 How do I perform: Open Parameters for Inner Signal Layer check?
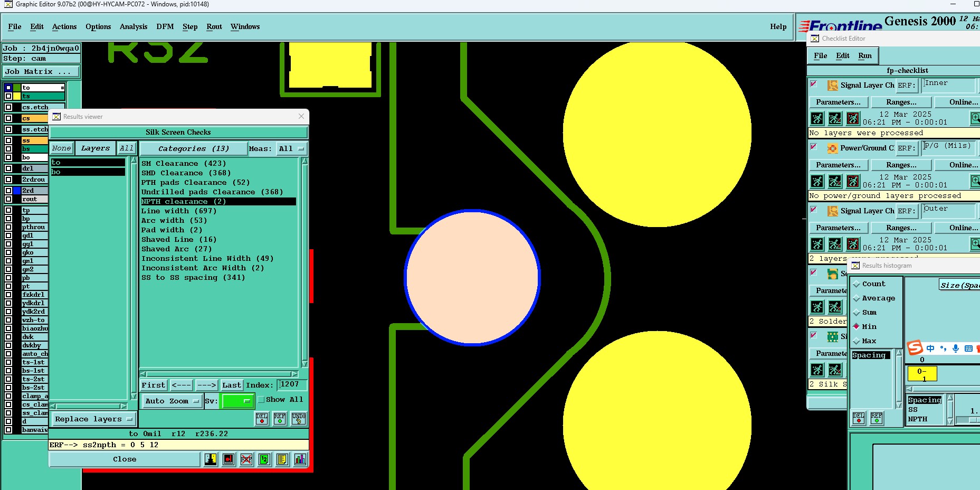[x=838, y=102]
